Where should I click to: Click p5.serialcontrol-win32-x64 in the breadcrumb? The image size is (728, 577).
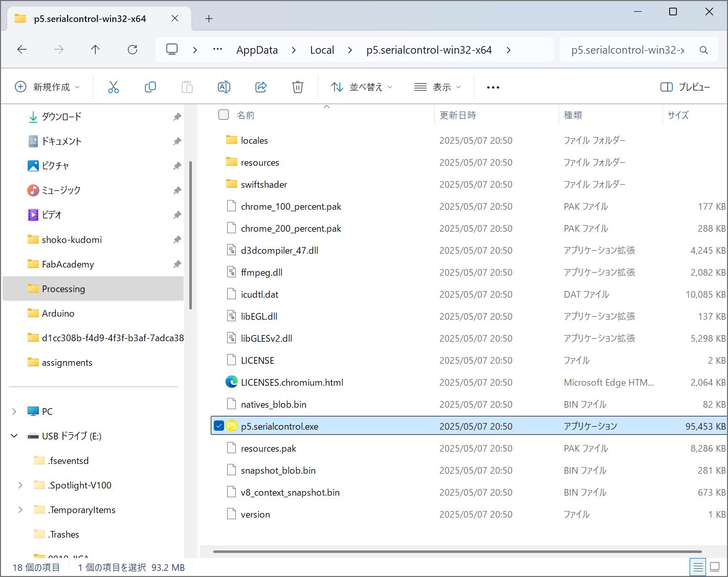pos(429,50)
